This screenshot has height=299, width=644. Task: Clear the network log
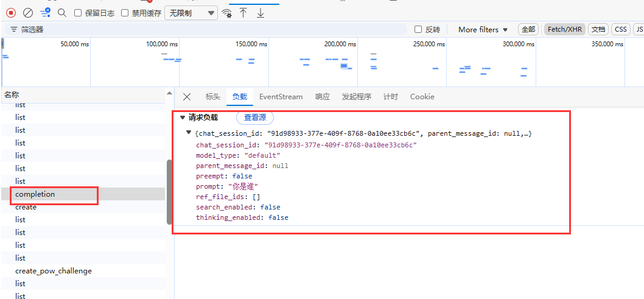(28, 13)
